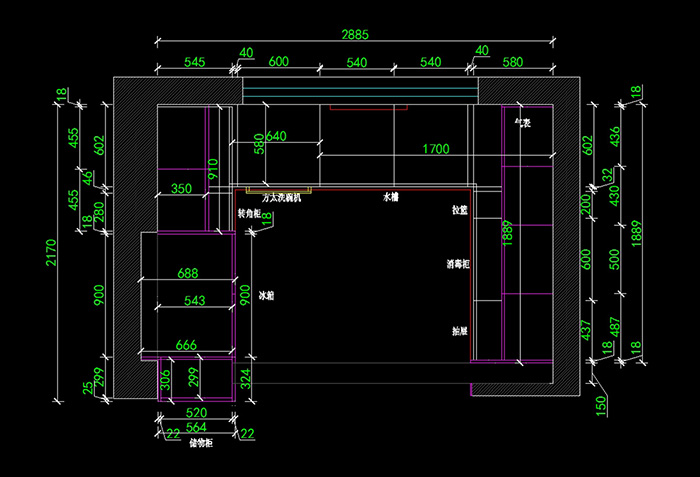Viewport: 700px width, 477px height.
Task: Click the 545 dimension at top left
Action: tap(195, 62)
